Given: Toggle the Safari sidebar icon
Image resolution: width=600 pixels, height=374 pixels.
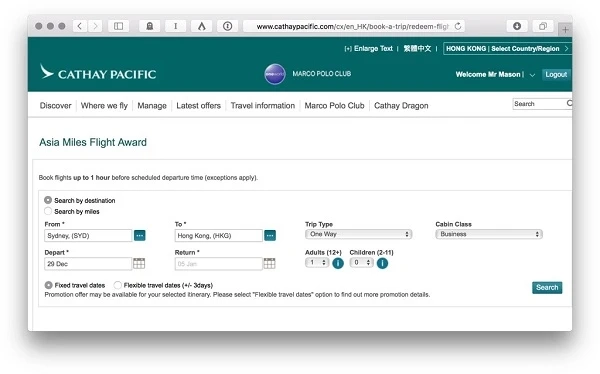Looking at the screenshot, I should pos(119,26).
